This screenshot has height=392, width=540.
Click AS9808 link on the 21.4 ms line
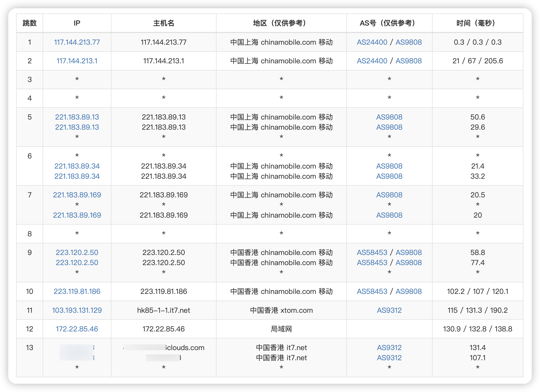[x=389, y=166]
